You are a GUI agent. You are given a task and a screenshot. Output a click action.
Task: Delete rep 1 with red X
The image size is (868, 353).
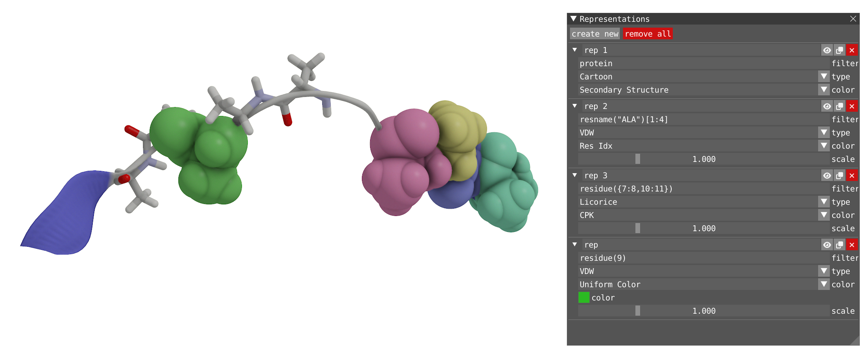[852, 50]
